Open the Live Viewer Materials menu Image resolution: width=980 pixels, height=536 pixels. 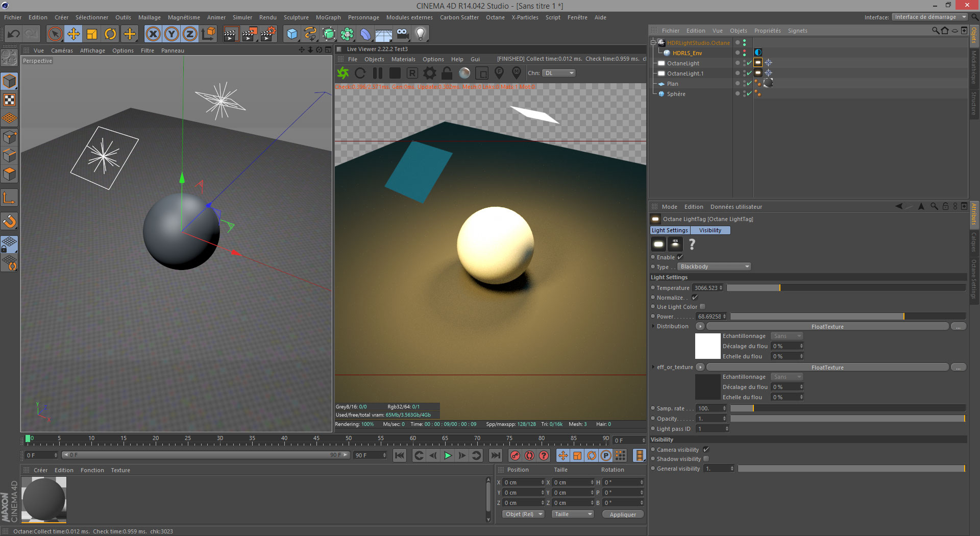[403, 59]
